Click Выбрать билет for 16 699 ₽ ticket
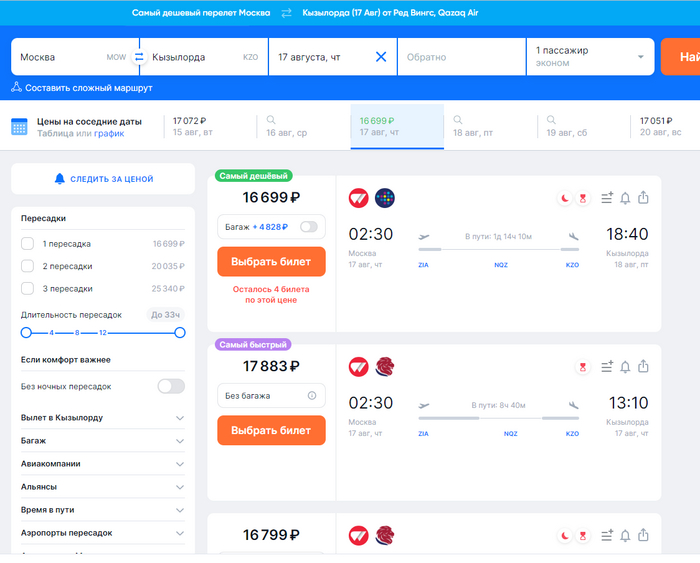 (x=271, y=261)
